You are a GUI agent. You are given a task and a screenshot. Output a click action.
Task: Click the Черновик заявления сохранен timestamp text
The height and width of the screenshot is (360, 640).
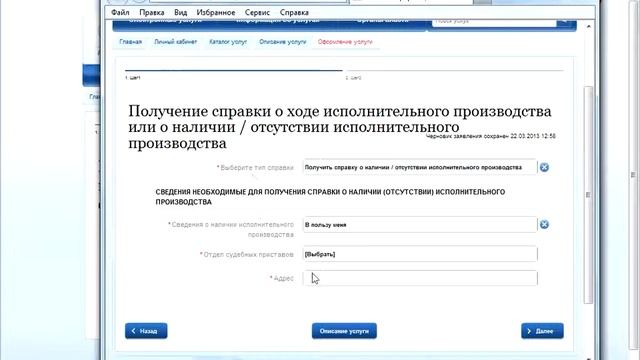pyautogui.click(x=491, y=136)
